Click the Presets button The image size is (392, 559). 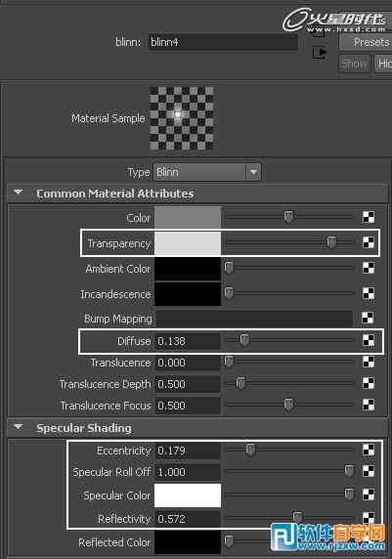tap(366, 42)
